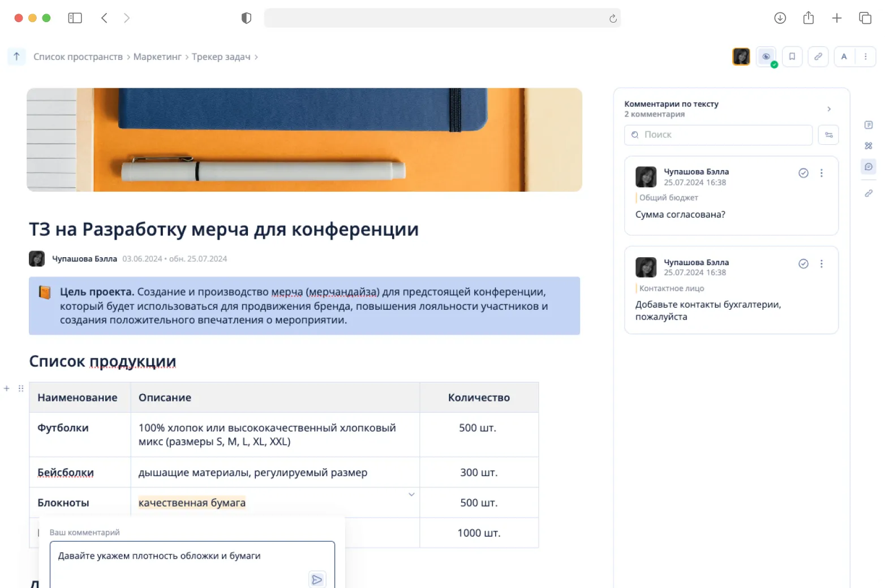Viewport: 885px width, 588px height.
Task: Resolve the 'Добавьте контакты бухгалтерии' comment
Action: 804,263
